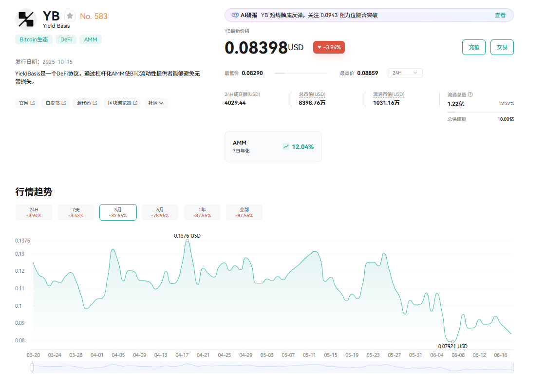Select the 全部 trend tab
The height and width of the screenshot is (392, 545).
pyautogui.click(x=244, y=212)
